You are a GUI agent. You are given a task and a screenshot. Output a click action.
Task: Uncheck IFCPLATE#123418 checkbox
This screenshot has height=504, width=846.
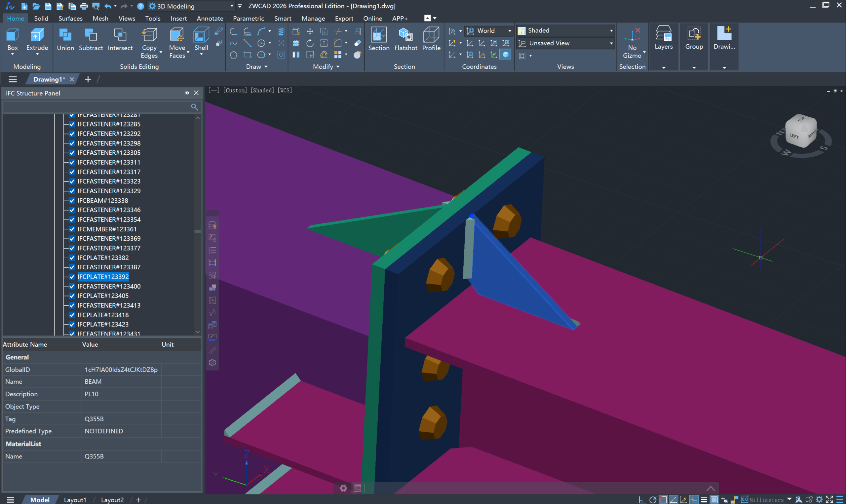point(72,315)
